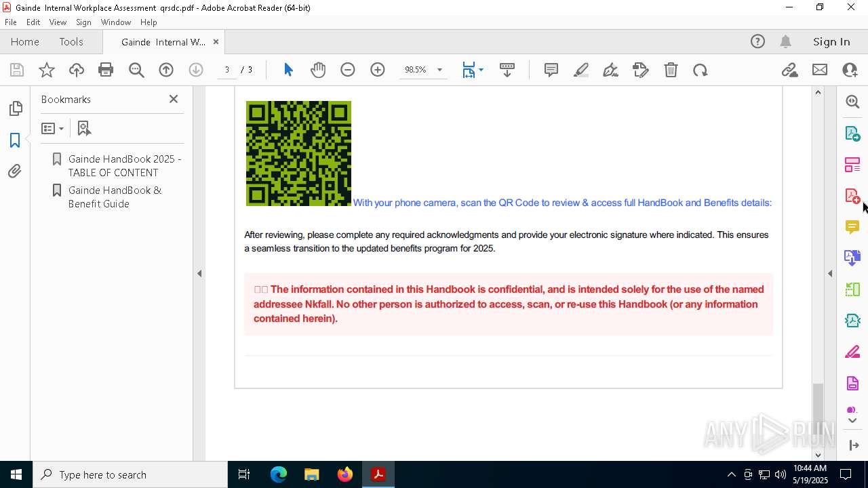Activate the Selection arrow tool
This screenshot has height=488, width=868.
pyautogui.click(x=288, y=70)
